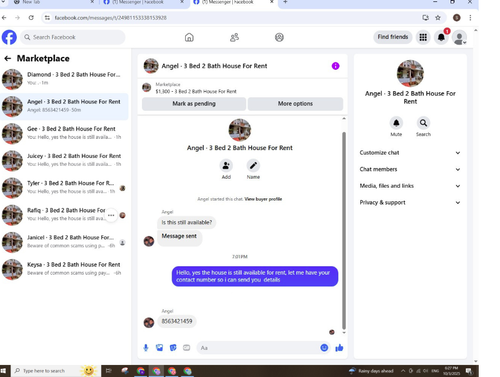
Task: Open the Groups icon in top navigation
Action: tap(279, 37)
